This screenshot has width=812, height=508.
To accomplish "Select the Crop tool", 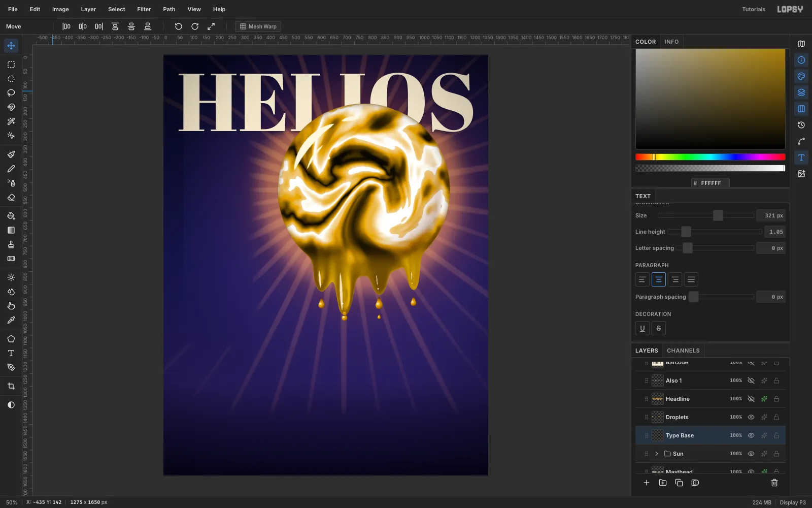I will pyautogui.click(x=11, y=386).
